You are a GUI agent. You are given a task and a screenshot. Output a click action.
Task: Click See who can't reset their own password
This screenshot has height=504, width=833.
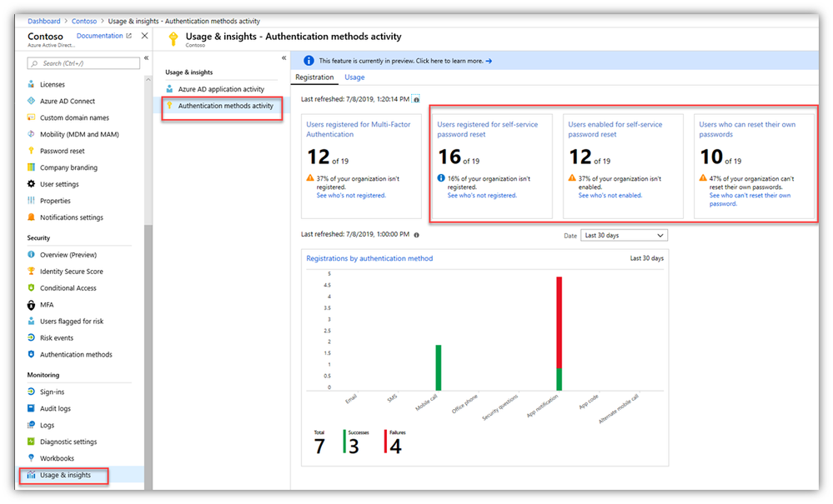(750, 199)
